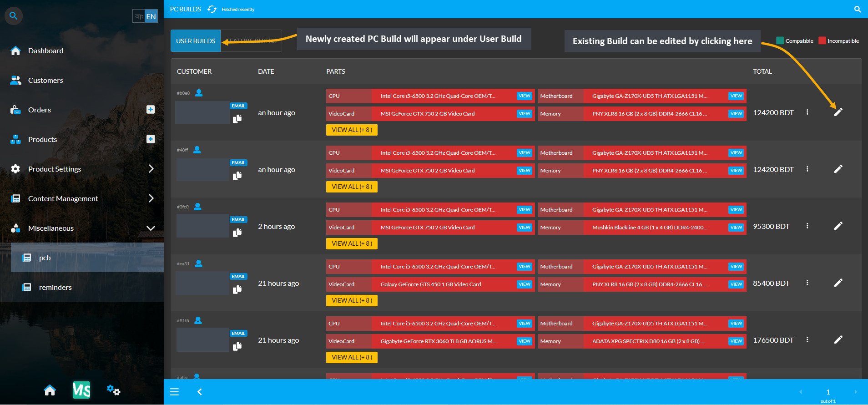Screen dimensions: 868x405
Task: Open customer profile icon for #81f6
Action: pos(198,320)
